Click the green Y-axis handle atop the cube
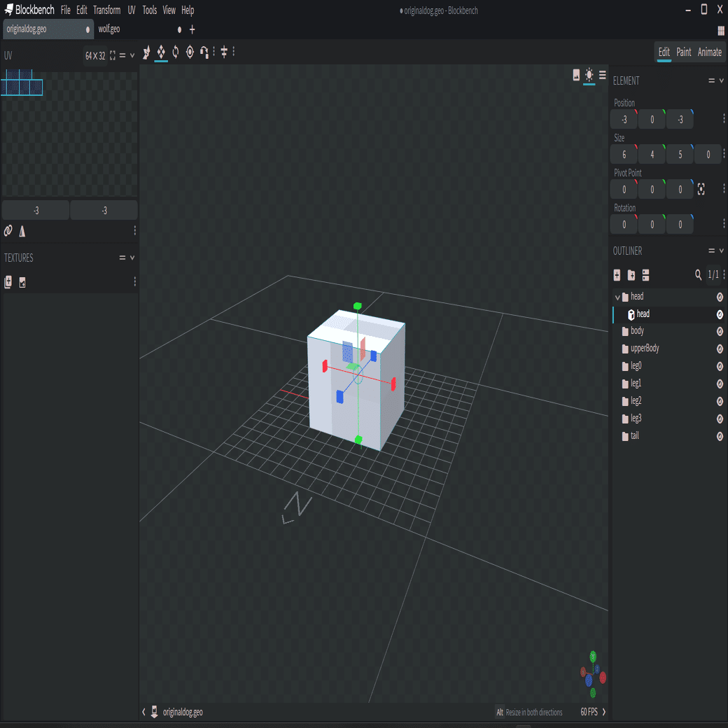The width and height of the screenshot is (728, 728). click(x=357, y=306)
